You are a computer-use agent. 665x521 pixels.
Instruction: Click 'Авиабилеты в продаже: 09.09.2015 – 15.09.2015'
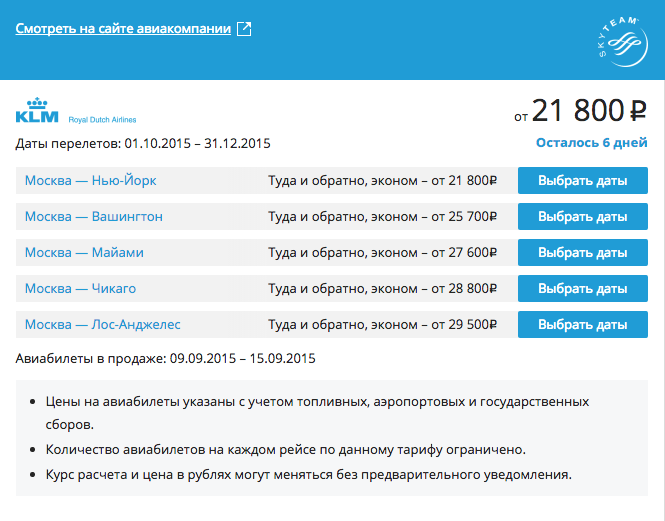pyautogui.click(x=165, y=359)
